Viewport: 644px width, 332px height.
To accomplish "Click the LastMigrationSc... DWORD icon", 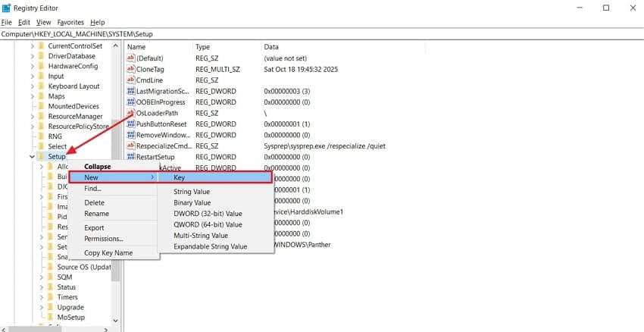I will [131, 91].
